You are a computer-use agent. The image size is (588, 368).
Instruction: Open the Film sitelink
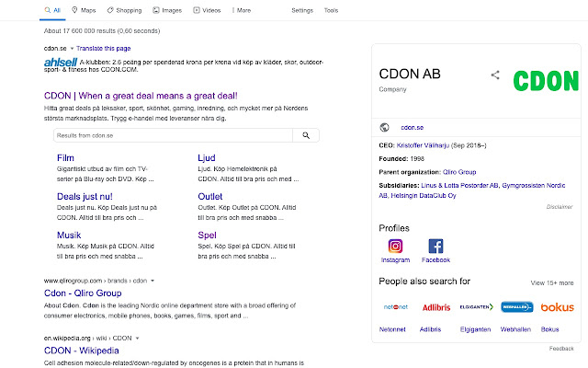pos(65,158)
